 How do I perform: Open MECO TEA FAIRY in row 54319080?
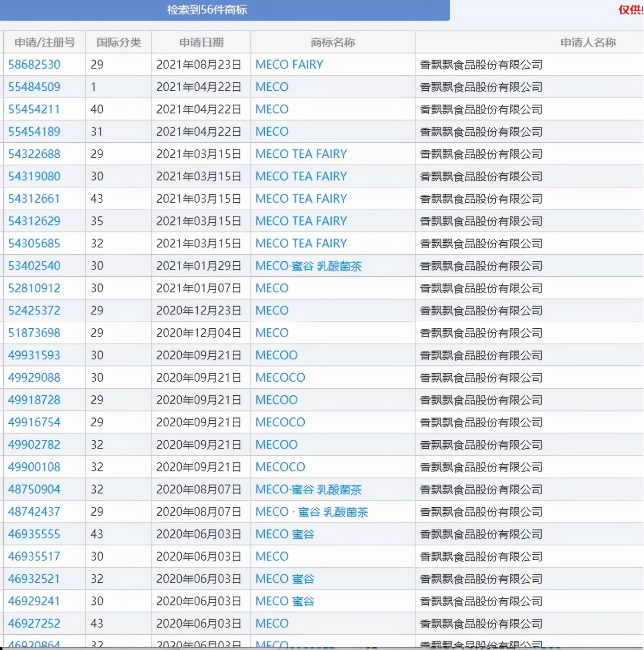point(301,176)
